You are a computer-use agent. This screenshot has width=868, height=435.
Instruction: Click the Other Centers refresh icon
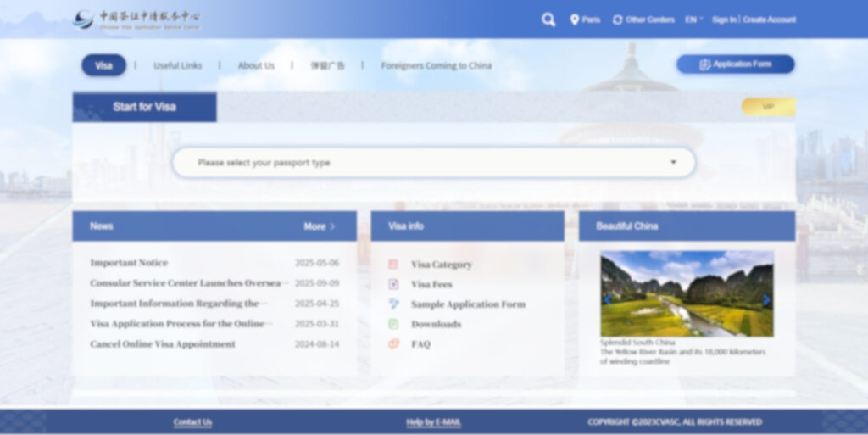617,20
